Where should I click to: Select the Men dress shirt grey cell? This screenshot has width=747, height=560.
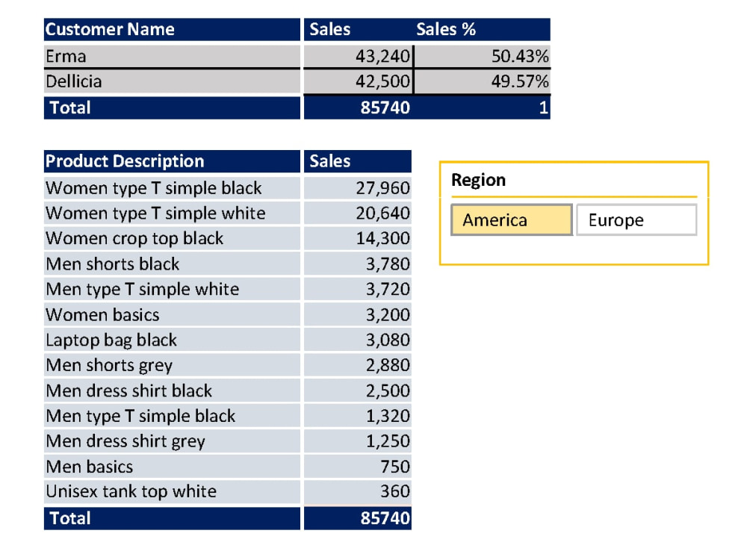click(x=172, y=441)
